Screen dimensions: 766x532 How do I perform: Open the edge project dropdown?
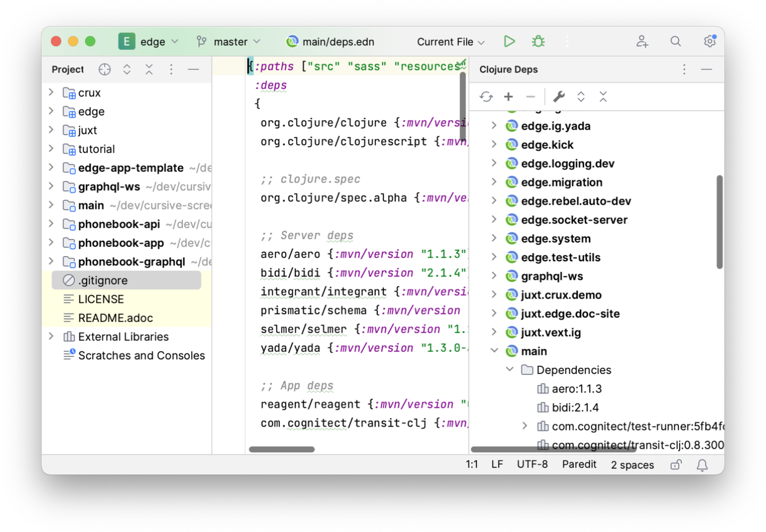coord(159,42)
